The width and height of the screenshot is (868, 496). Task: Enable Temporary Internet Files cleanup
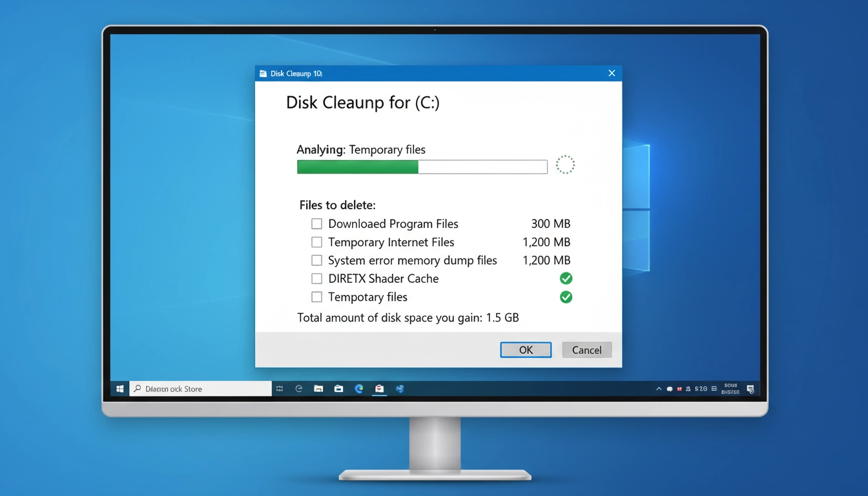coord(316,242)
